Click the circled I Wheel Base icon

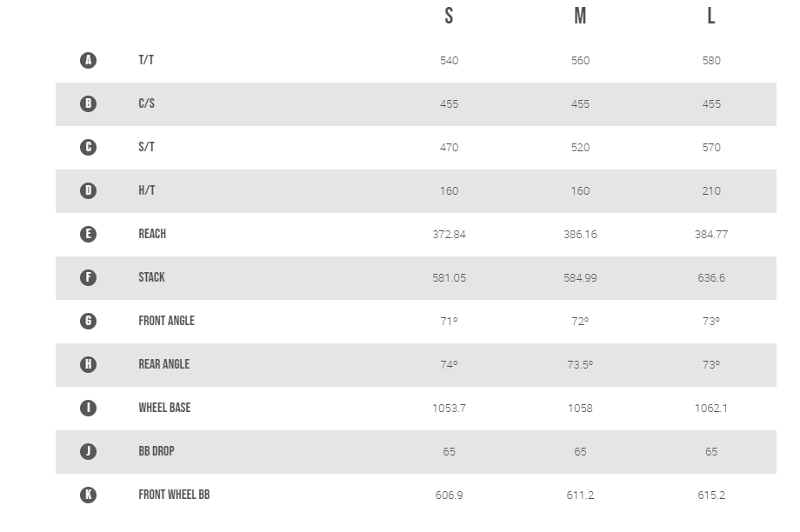coord(89,408)
